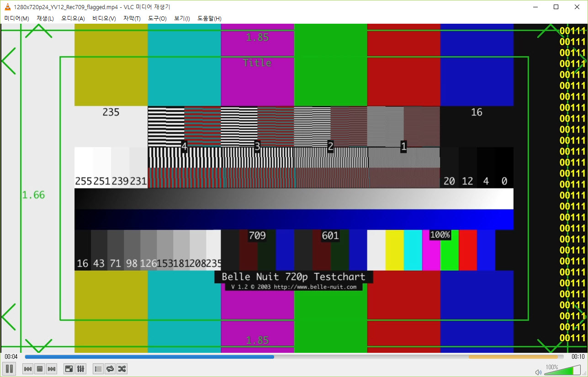The image size is (588, 377).
Task: Open the 오디오(A) audio menu
Action: tap(73, 18)
